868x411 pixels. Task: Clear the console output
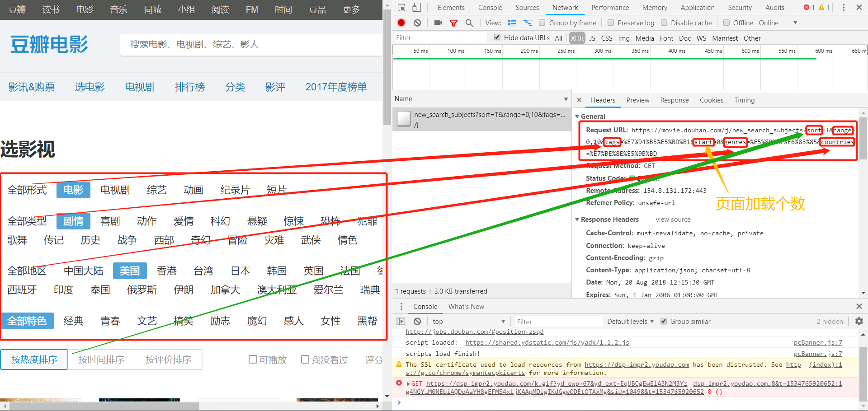point(417,321)
